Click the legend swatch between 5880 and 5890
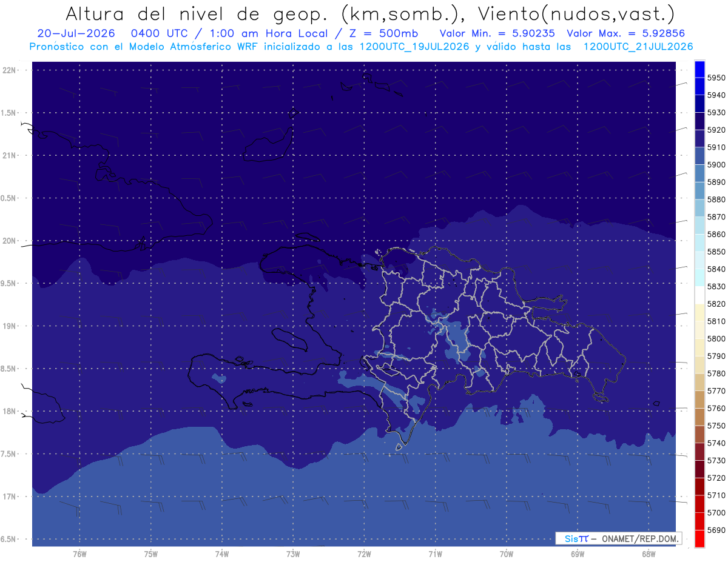Image resolution: width=728 pixels, height=562 pixels. 699,190
